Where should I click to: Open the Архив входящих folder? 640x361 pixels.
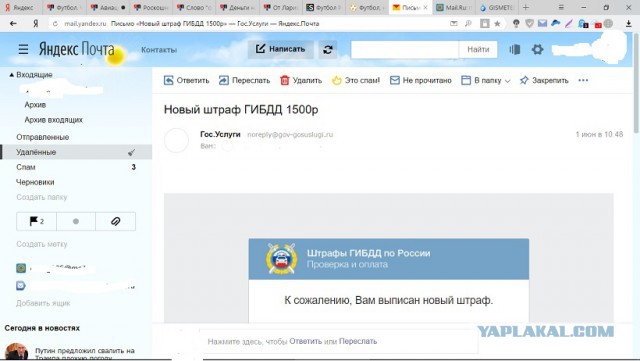point(53,120)
